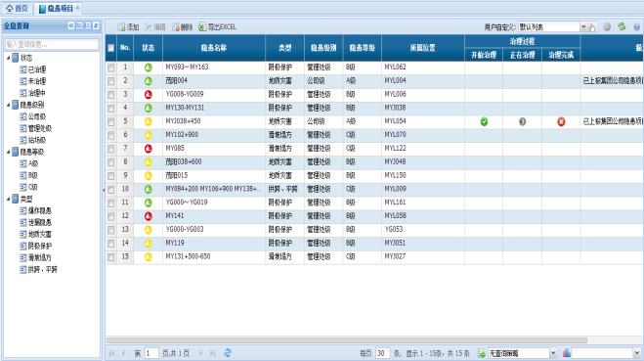644x361 pixels.
Task: Toggle the select-all checkbox in table header
Action: pos(110,48)
